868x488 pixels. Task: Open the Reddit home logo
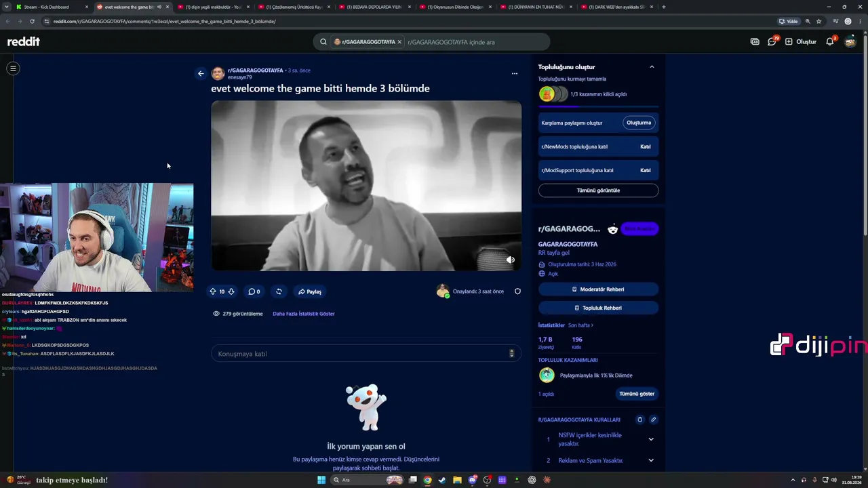click(x=24, y=41)
